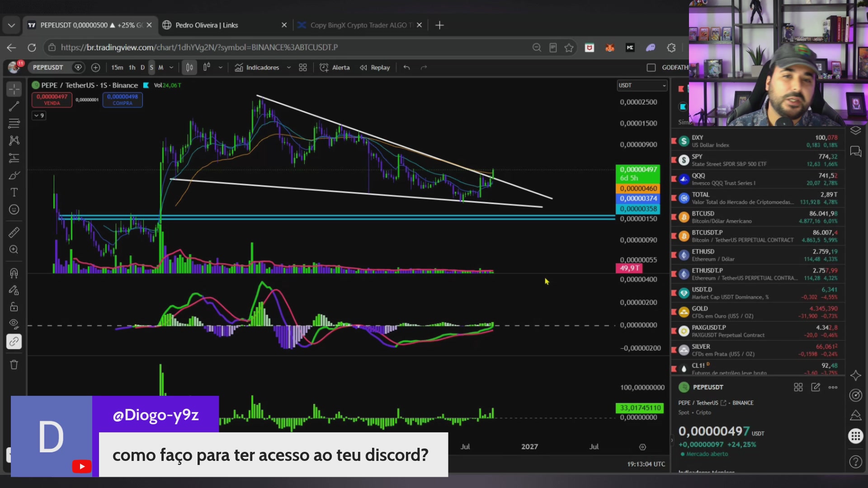Expand the timeframe dropdown arrow

171,67
